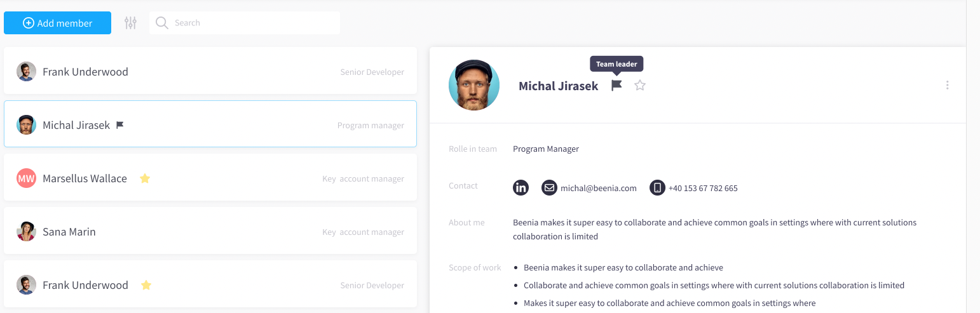Click the mobile phone icon
This screenshot has height=313, width=980.
(657, 188)
